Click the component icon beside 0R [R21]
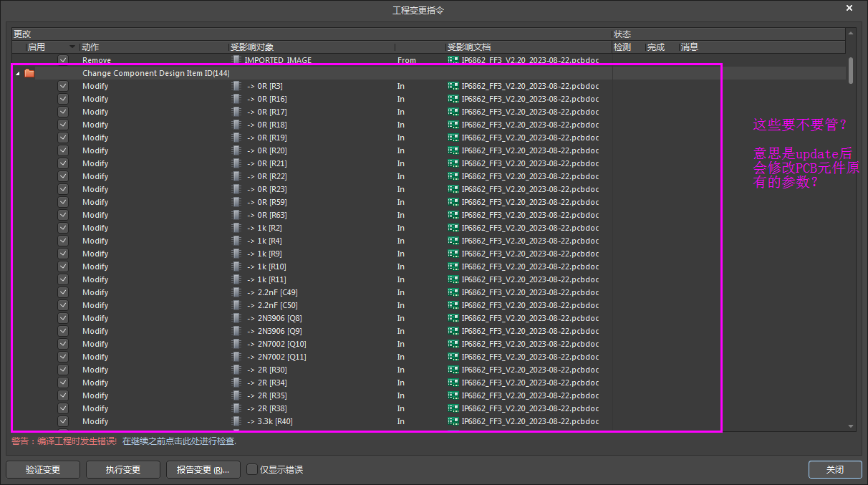Image resolution: width=868 pixels, height=485 pixels. (236, 163)
